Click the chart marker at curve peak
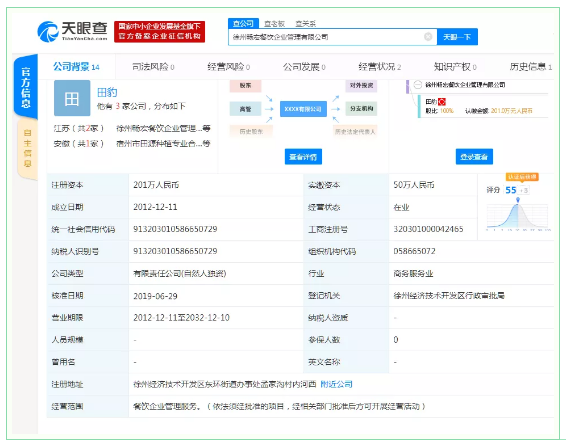Image resolution: width=566 pixels, height=444 pixels. [x=518, y=200]
